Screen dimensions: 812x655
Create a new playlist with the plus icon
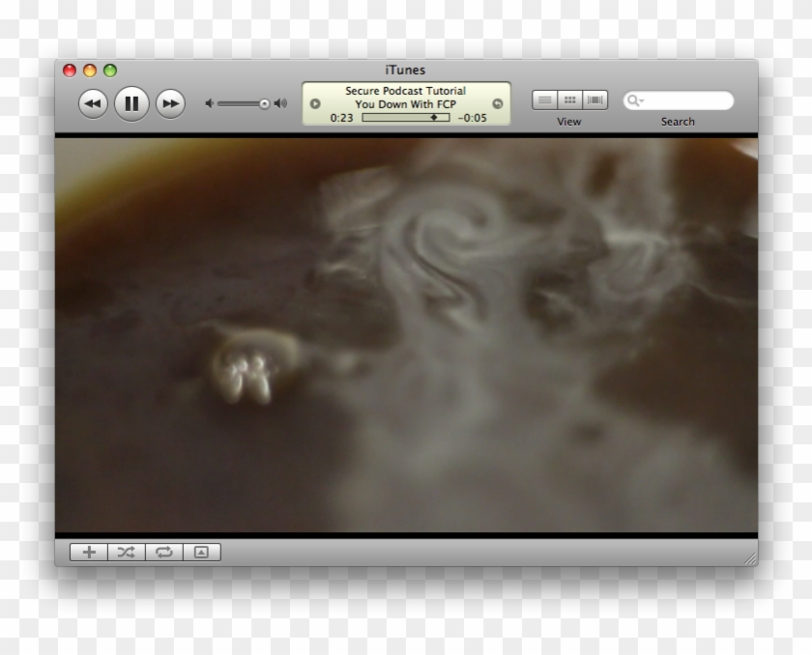click(x=89, y=553)
